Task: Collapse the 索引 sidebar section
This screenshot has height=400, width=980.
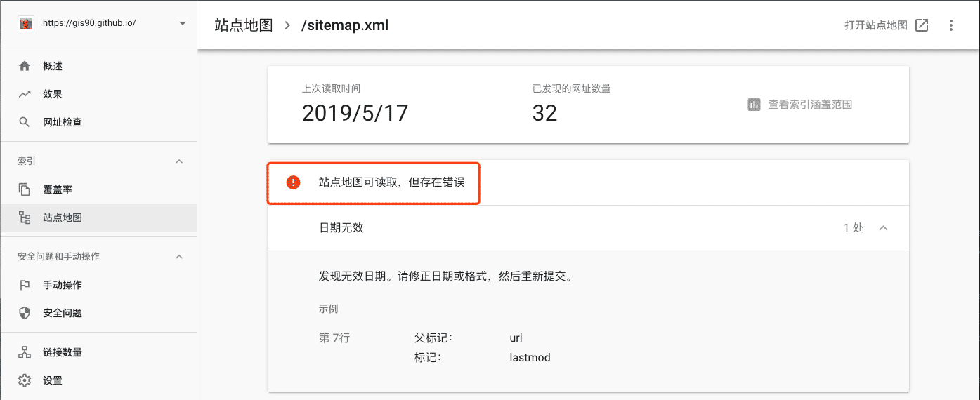Action: coord(179,161)
